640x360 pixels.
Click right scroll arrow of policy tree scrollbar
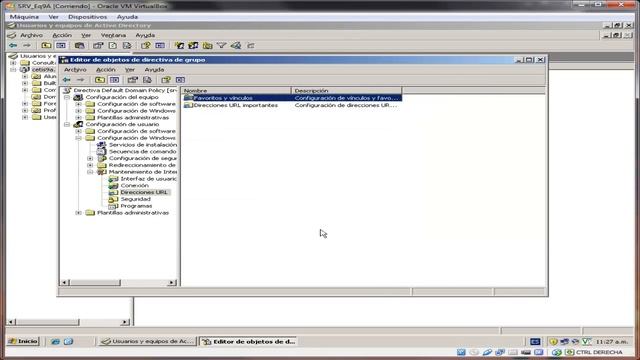pos(172,282)
